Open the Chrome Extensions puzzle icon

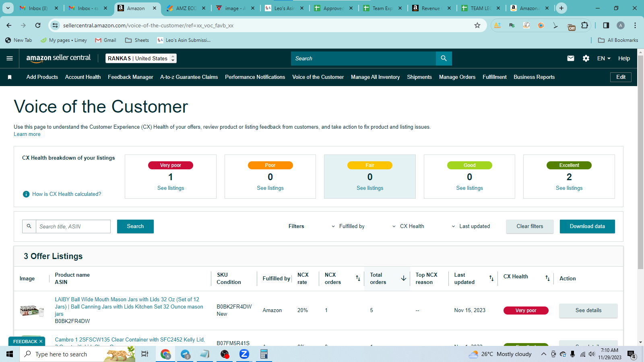tap(585, 25)
